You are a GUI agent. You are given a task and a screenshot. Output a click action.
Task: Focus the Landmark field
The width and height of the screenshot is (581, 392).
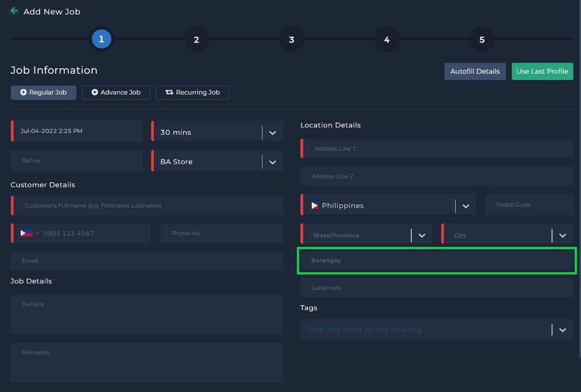coord(437,288)
